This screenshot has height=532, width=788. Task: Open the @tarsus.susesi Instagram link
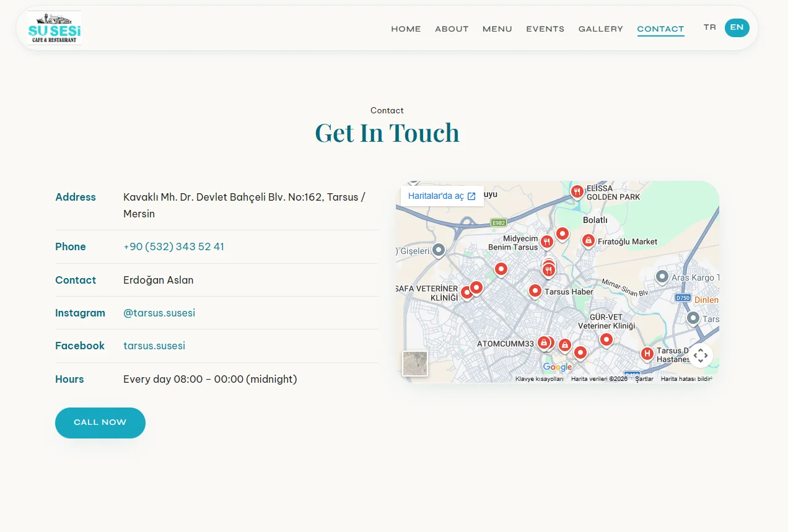159,313
